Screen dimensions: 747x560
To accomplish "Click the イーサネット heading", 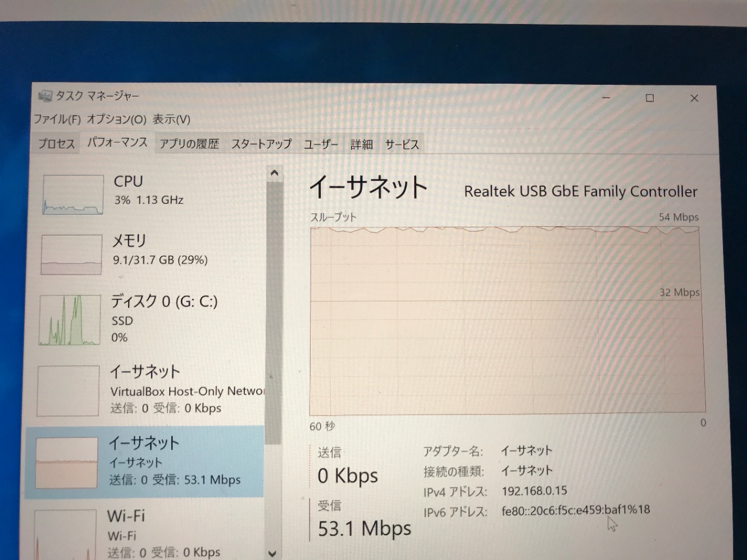I will click(368, 187).
